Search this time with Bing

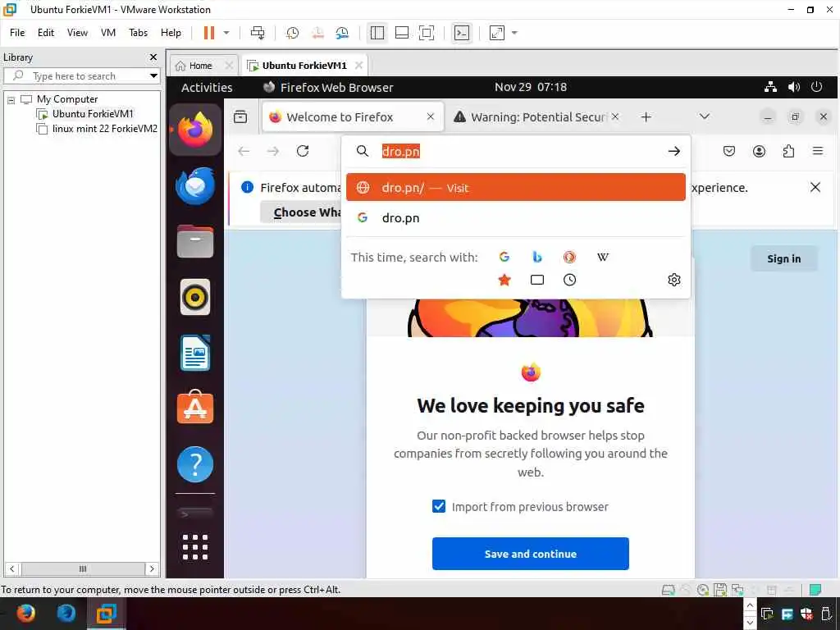point(536,257)
